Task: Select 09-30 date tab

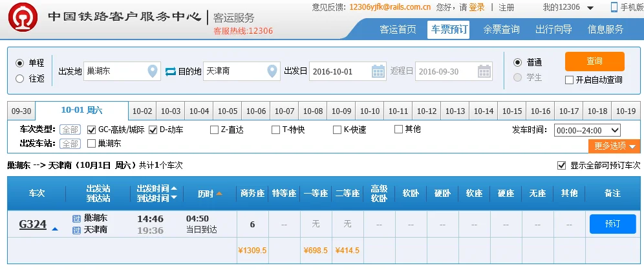Action: click(x=21, y=111)
